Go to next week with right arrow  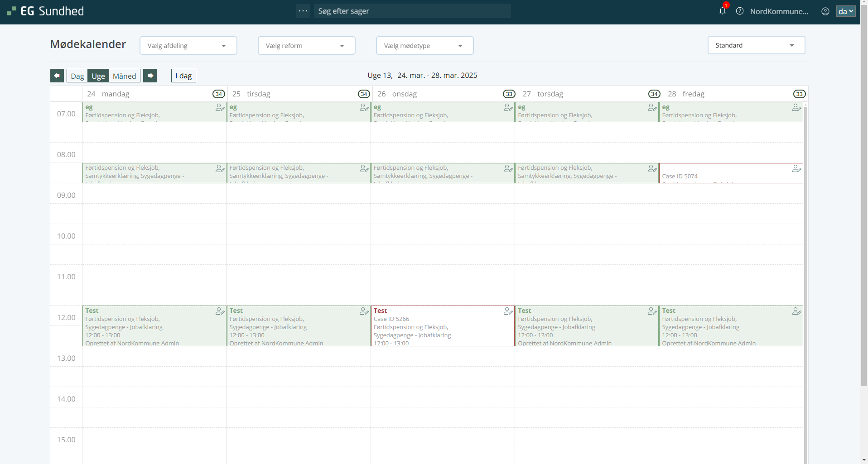pyautogui.click(x=150, y=76)
